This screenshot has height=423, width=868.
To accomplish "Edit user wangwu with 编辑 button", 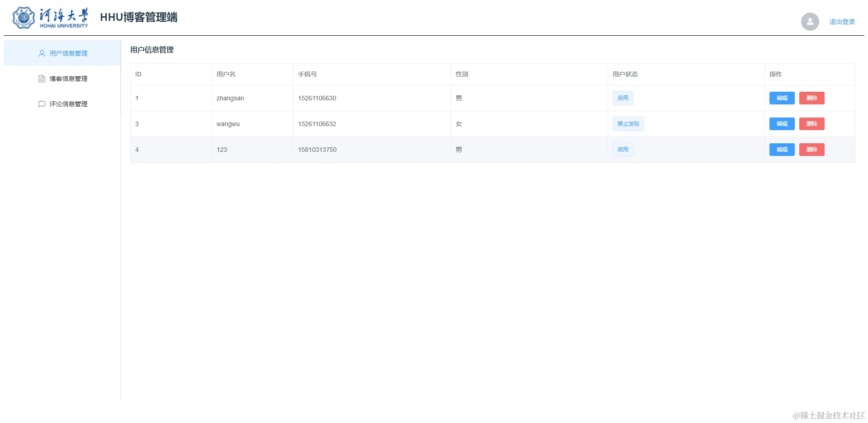I will point(782,124).
